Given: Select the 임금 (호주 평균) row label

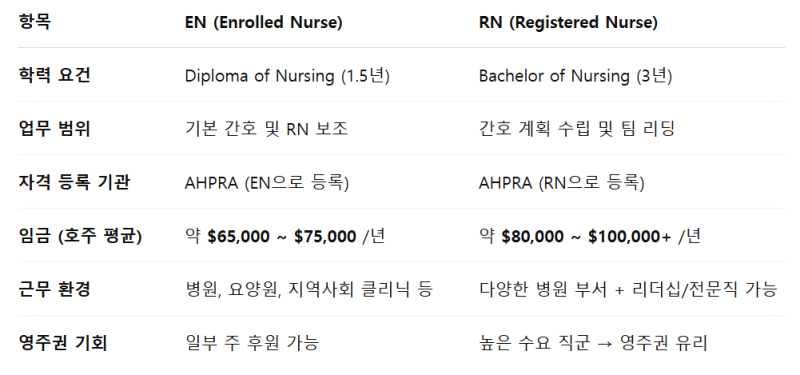Looking at the screenshot, I should (x=80, y=236).
